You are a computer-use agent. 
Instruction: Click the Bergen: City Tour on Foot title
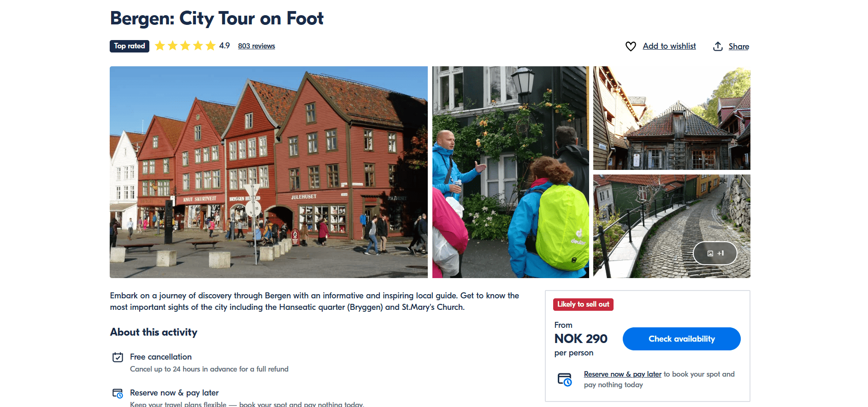point(217,18)
